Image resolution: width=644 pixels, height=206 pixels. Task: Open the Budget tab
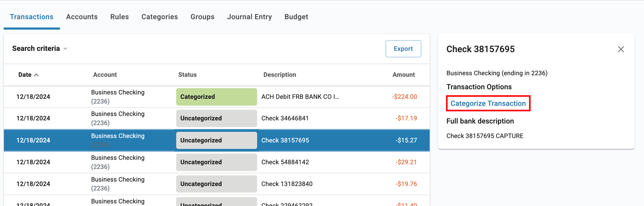pyautogui.click(x=296, y=17)
